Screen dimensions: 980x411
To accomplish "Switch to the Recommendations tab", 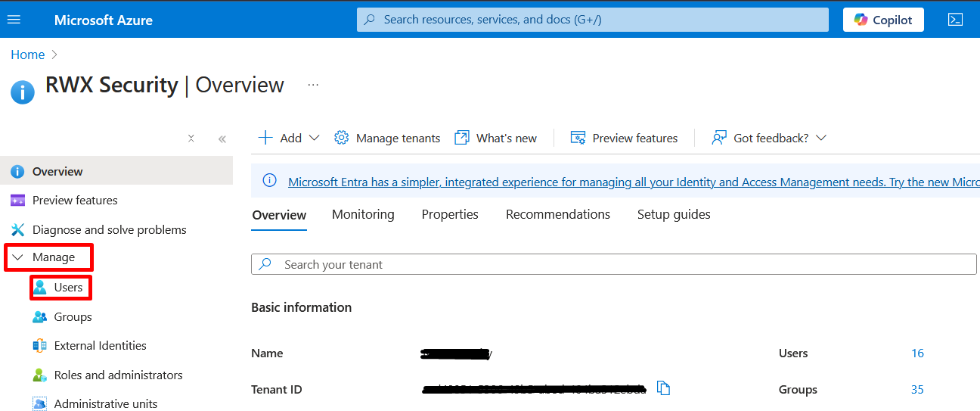I will coord(558,214).
